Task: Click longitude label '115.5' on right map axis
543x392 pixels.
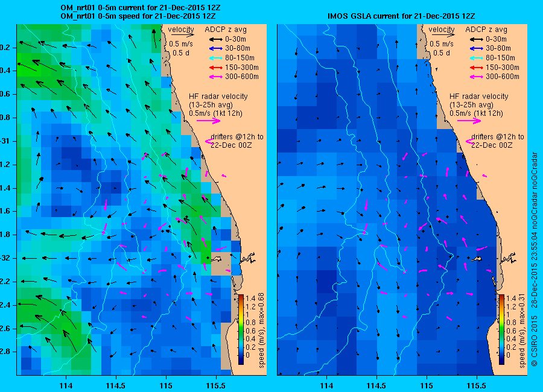Action: click(477, 386)
